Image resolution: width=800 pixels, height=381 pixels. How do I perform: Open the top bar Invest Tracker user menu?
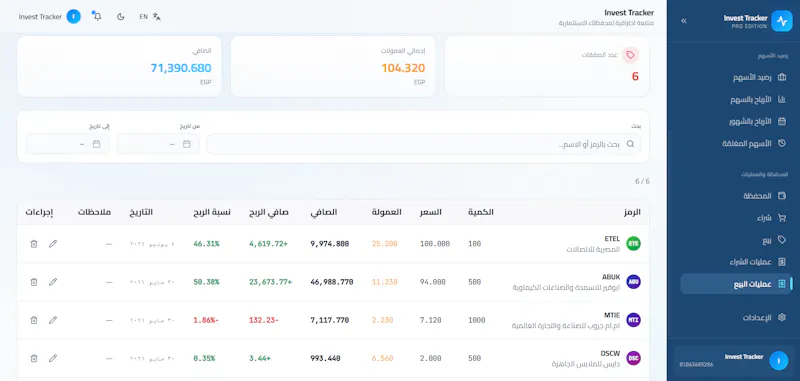pyautogui.click(x=49, y=16)
